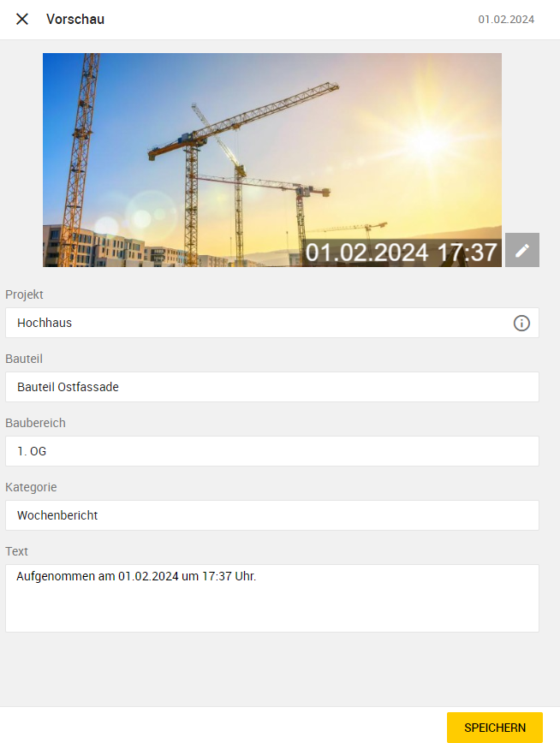
Task: Open the Bauteil Ostfassade field
Action: pyautogui.click(x=272, y=387)
